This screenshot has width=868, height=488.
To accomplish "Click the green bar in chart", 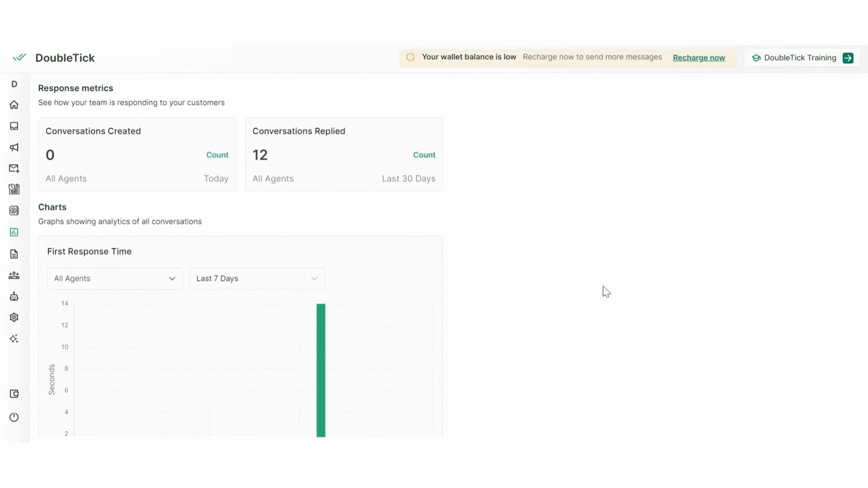I will coord(321,371).
